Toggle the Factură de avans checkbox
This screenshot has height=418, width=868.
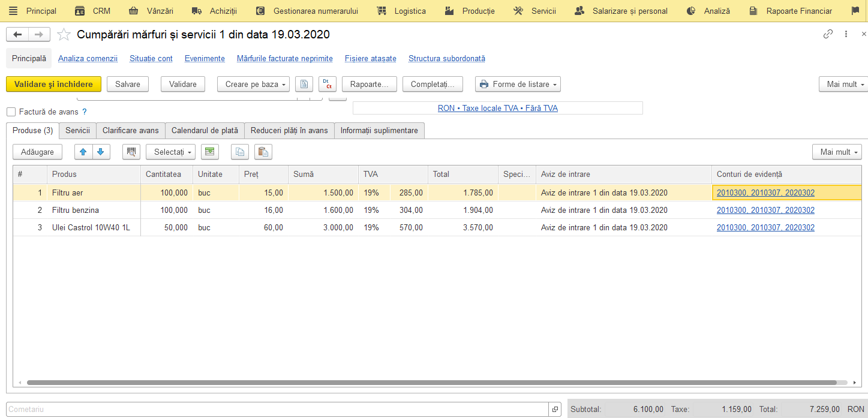pos(11,112)
